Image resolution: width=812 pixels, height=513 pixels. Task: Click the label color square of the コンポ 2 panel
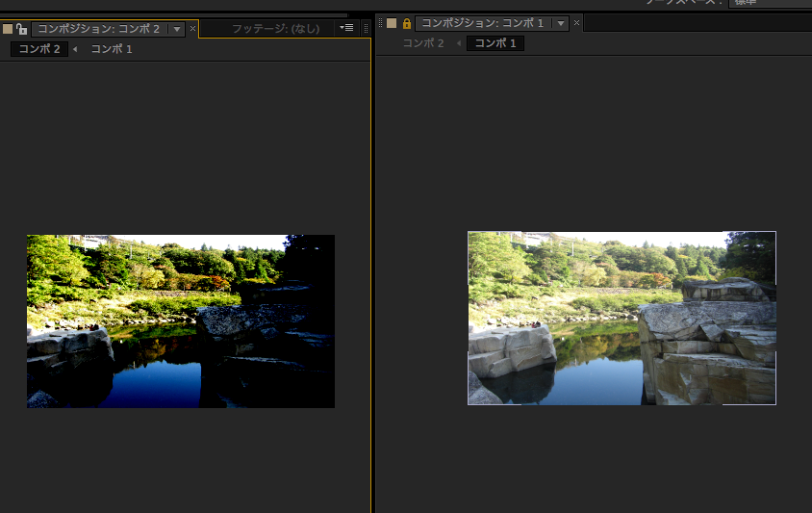point(8,29)
